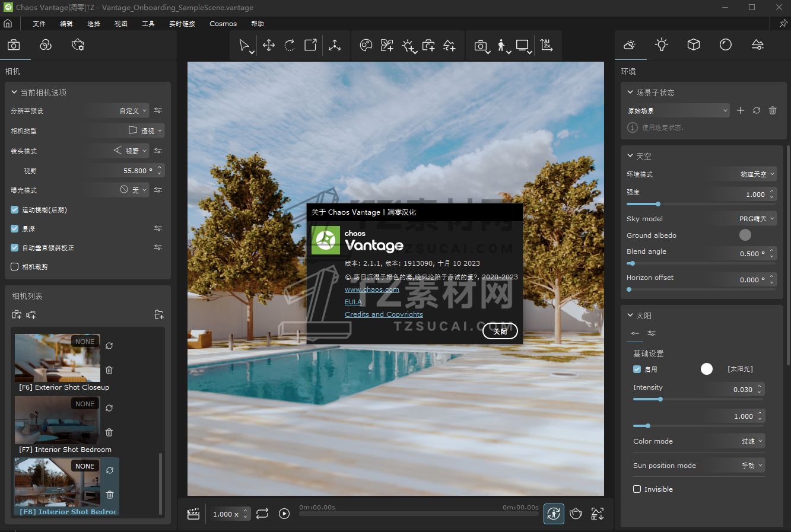Open the www.chaos.com link

pos(372,289)
